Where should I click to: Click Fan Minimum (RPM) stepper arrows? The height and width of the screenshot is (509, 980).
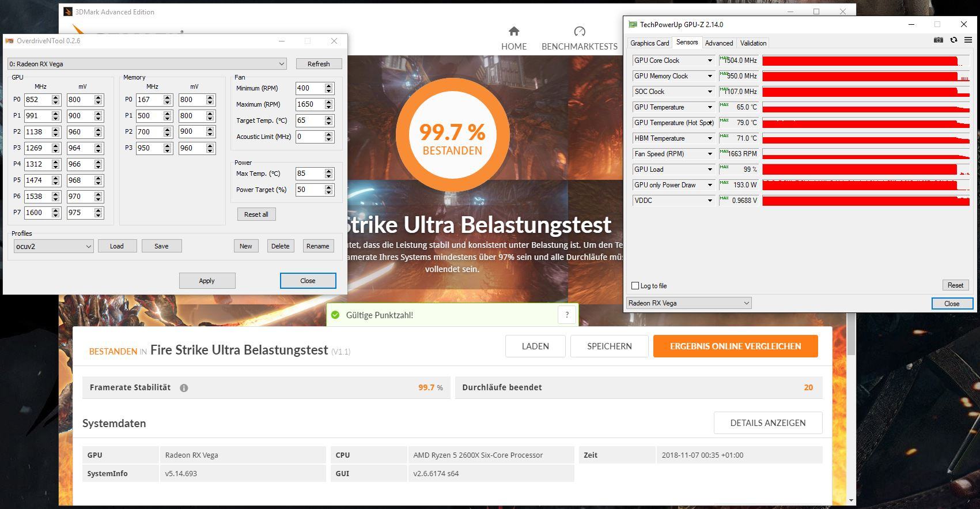pyautogui.click(x=329, y=88)
